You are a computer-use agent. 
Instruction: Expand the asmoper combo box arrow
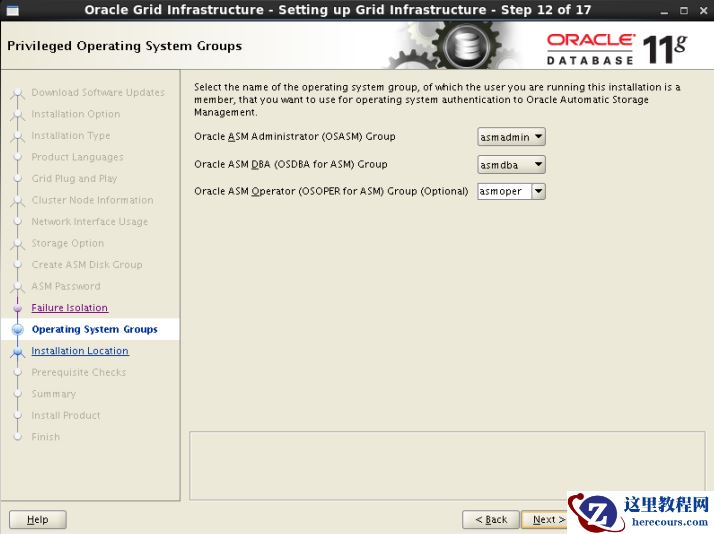point(538,191)
